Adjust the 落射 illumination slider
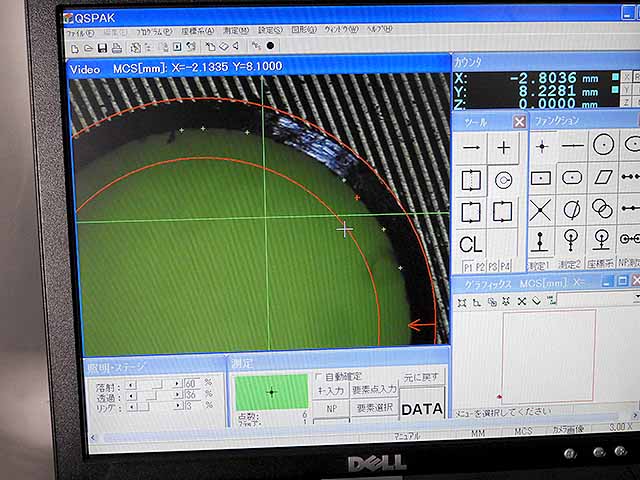 click(154, 384)
